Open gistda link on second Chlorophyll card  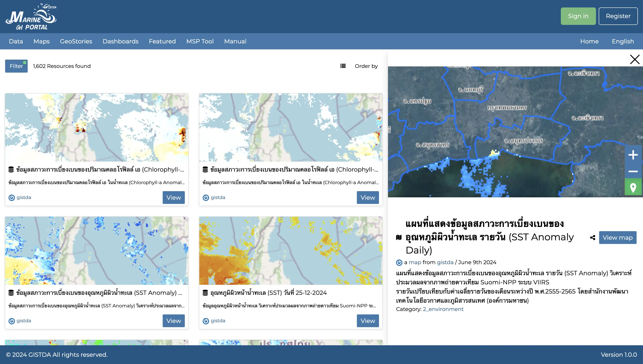pyautogui.click(x=218, y=198)
